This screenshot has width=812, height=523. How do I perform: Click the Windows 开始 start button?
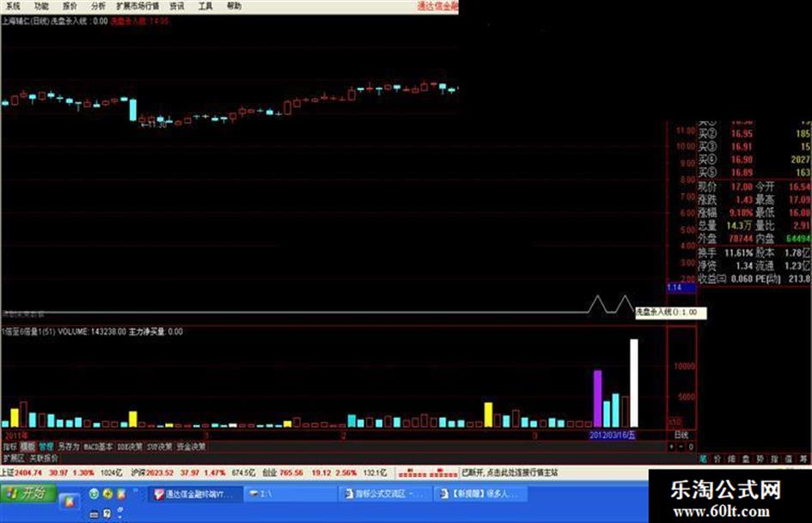[28, 492]
